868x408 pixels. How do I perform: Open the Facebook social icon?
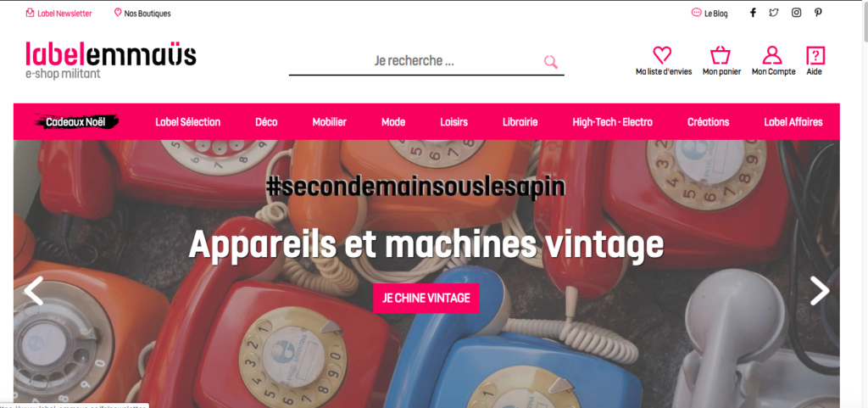click(x=753, y=13)
